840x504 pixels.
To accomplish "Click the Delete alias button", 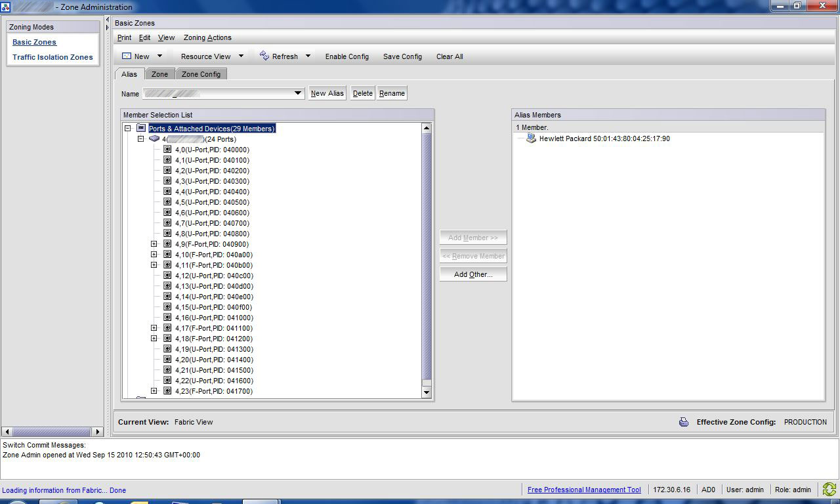I will [363, 93].
